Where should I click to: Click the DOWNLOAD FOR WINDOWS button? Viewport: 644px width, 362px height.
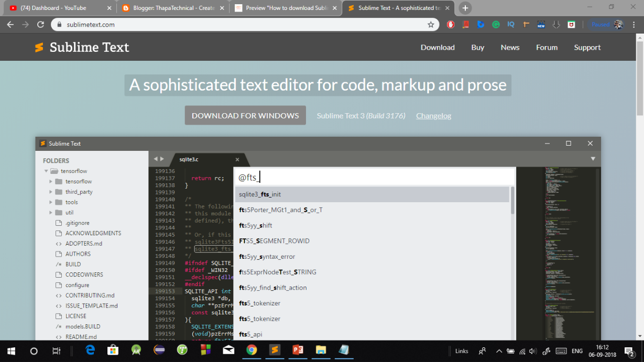pyautogui.click(x=245, y=115)
